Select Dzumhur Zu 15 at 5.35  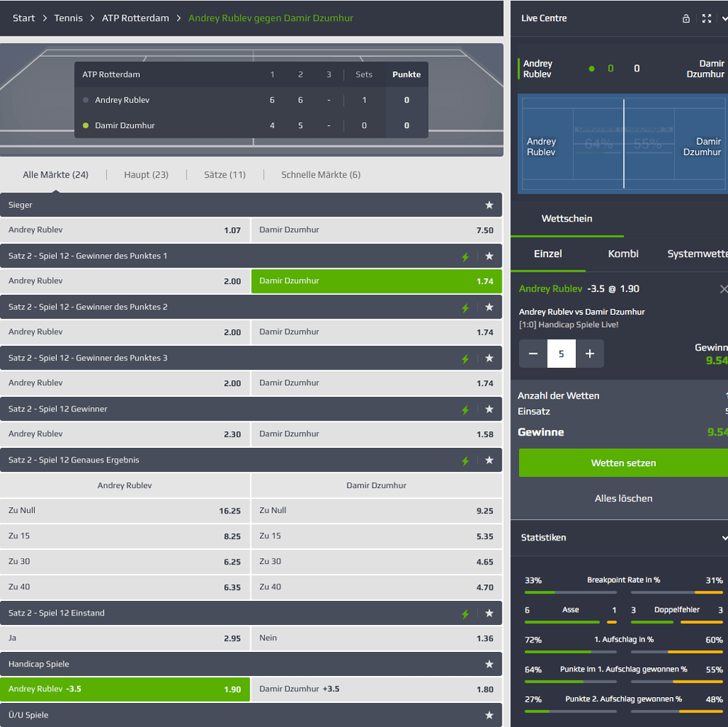376,536
